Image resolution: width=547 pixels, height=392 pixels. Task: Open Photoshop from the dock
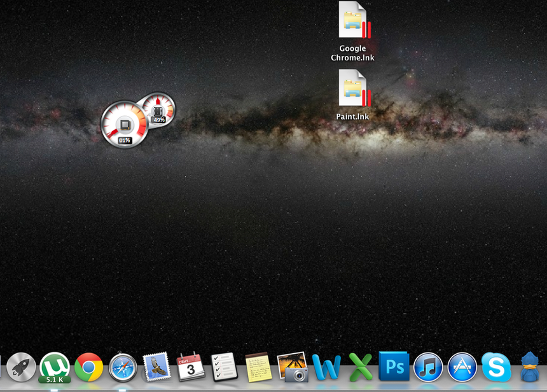point(394,367)
